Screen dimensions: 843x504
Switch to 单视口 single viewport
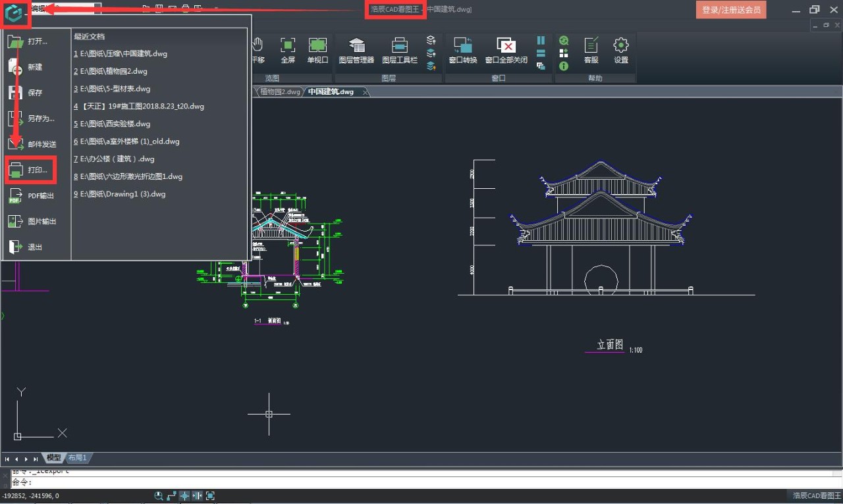[317, 50]
